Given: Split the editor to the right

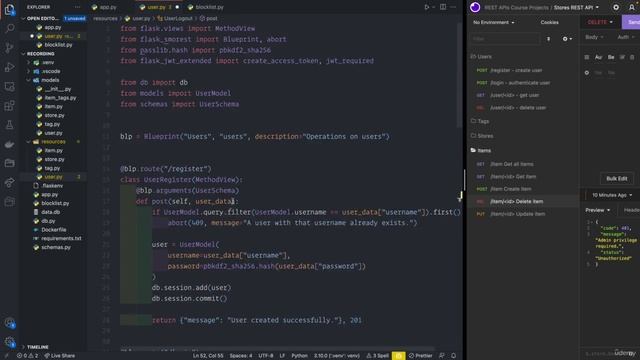Looking at the screenshot, I should [x=443, y=7].
